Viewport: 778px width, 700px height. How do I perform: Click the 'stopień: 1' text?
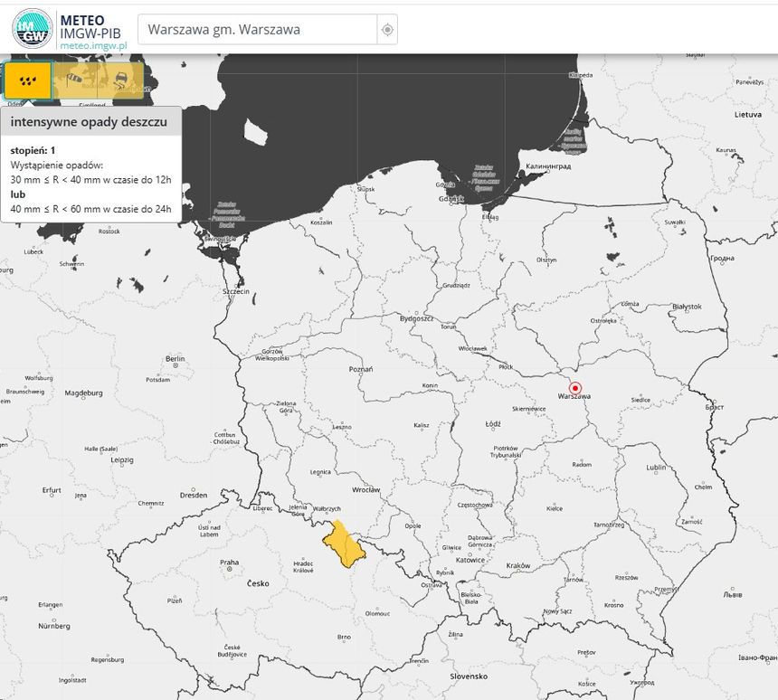pyautogui.click(x=33, y=150)
